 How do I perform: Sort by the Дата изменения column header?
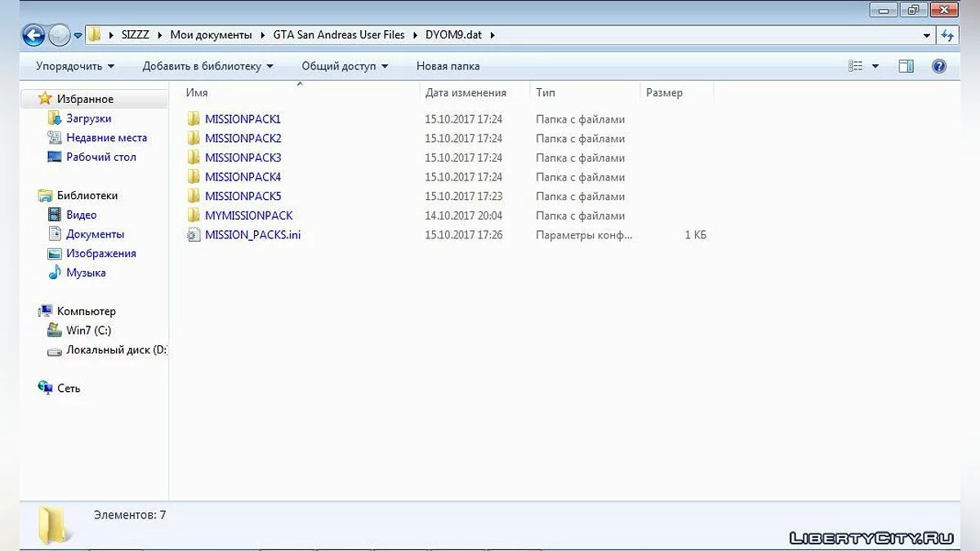465,93
